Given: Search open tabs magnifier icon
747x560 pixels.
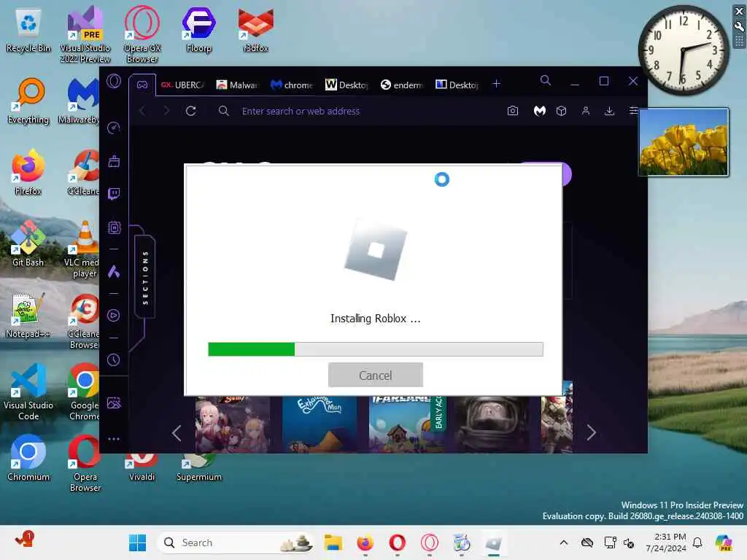Looking at the screenshot, I should pyautogui.click(x=546, y=80).
